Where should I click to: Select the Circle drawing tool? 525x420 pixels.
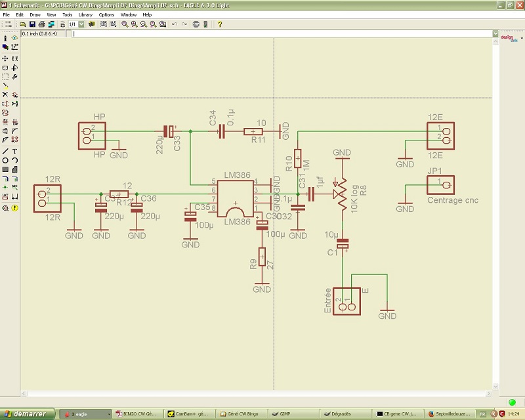click(5, 160)
